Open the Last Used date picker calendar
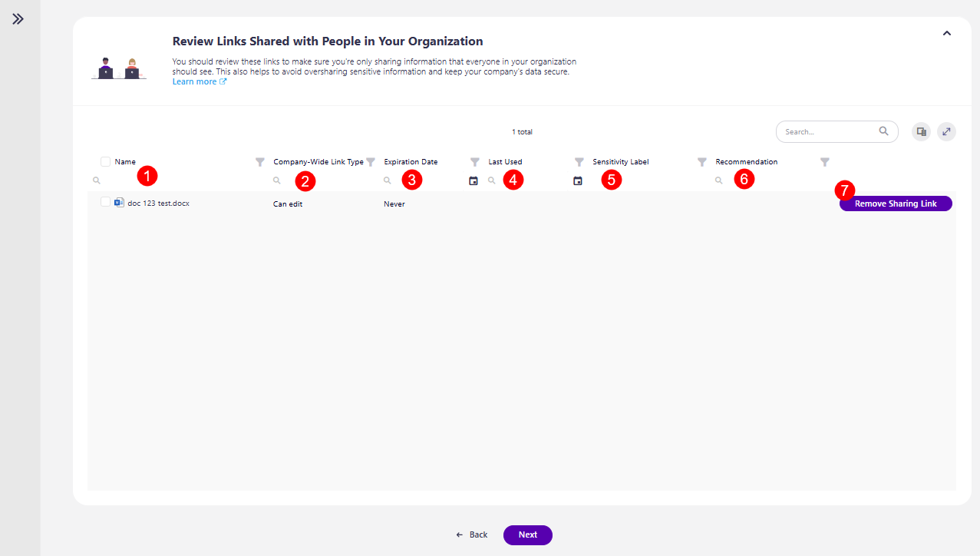The width and height of the screenshot is (980, 556). (474, 180)
